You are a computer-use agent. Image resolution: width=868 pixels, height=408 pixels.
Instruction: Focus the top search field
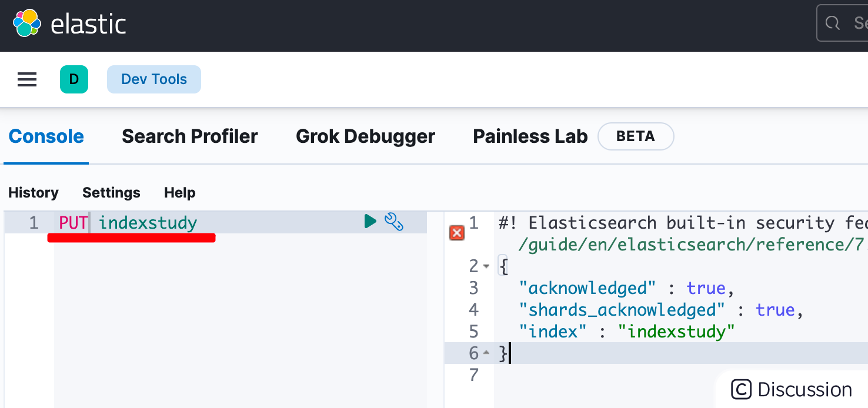842,24
